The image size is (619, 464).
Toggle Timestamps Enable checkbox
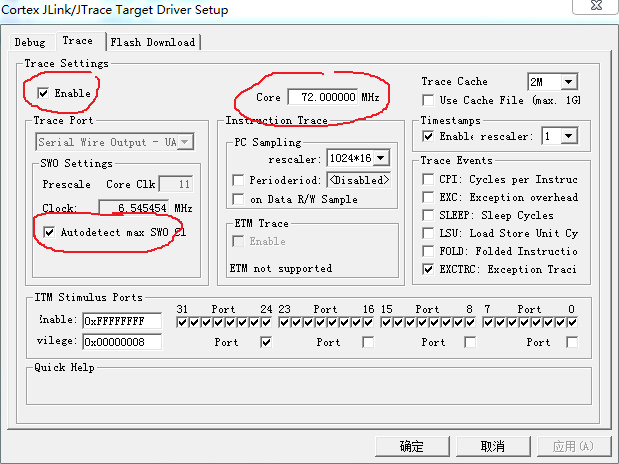[x=428, y=136]
